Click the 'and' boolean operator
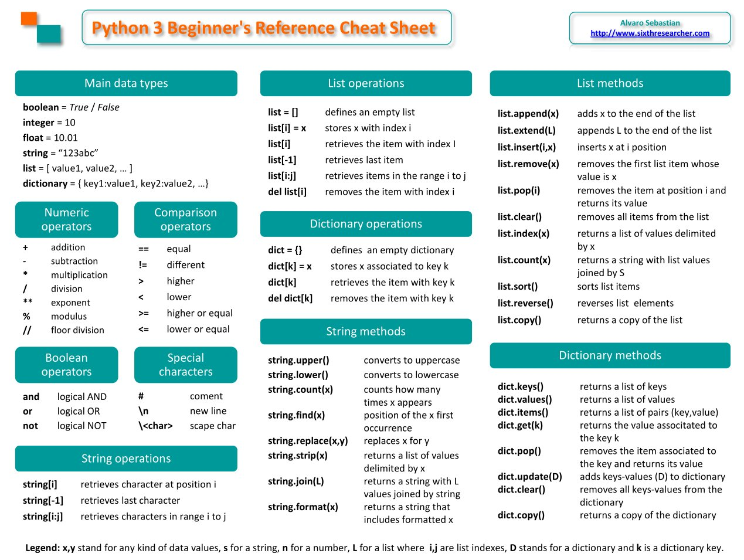 (x=31, y=397)
